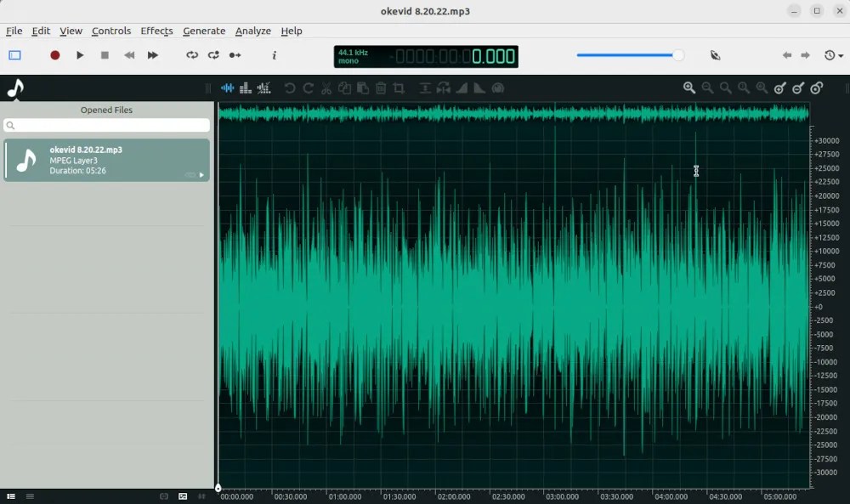Increase vertical zoom of the waveform

coord(779,88)
